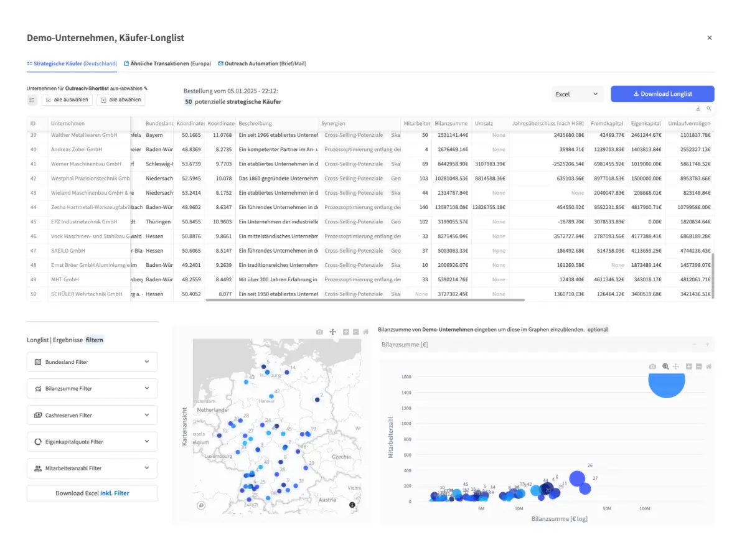
Task: Click Download Excel inkl. Filter button
Action: pyautogui.click(x=92, y=493)
